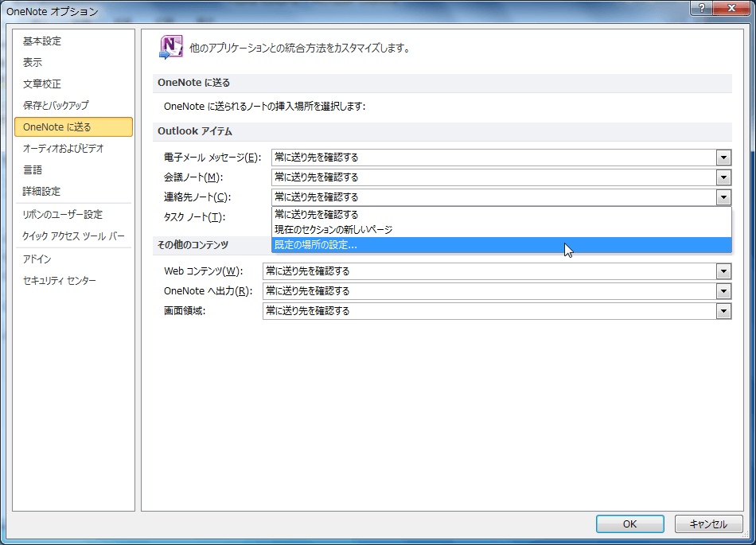Expand the 会議ノート dropdown arrow
756x545 pixels.
click(x=723, y=177)
